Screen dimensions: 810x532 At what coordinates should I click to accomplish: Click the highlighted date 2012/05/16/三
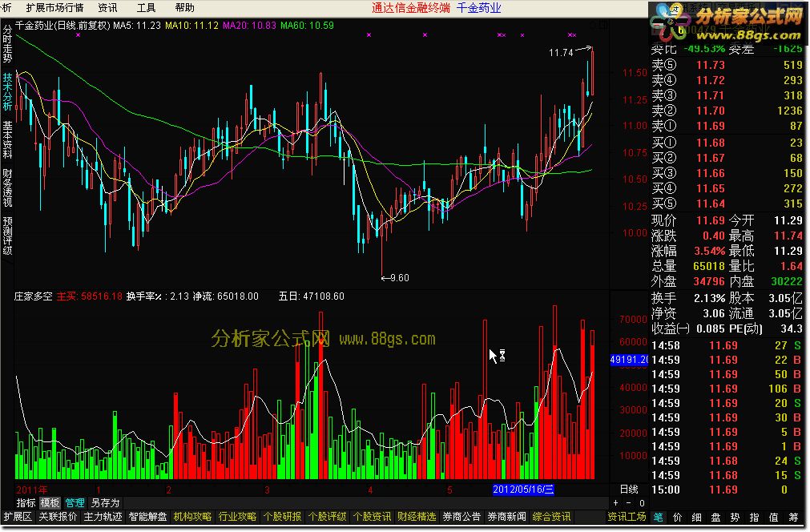coord(523,489)
